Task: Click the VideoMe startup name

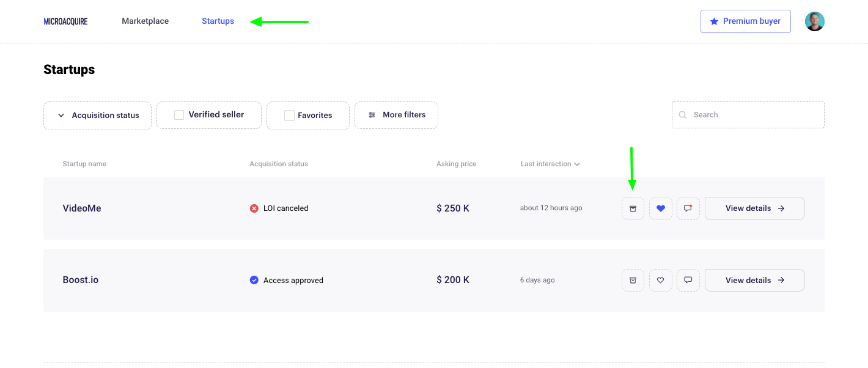Action: click(82, 208)
